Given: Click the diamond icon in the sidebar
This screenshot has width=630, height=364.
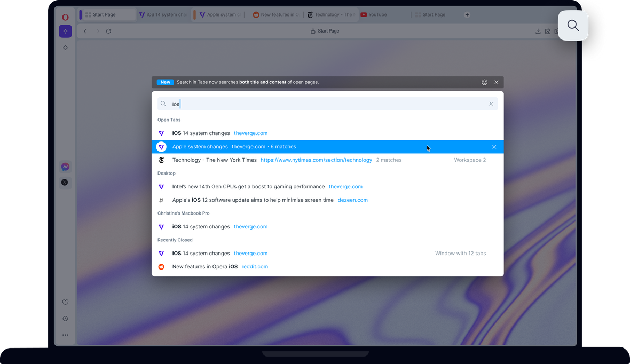Looking at the screenshot, I should click(x=65, y=48).
